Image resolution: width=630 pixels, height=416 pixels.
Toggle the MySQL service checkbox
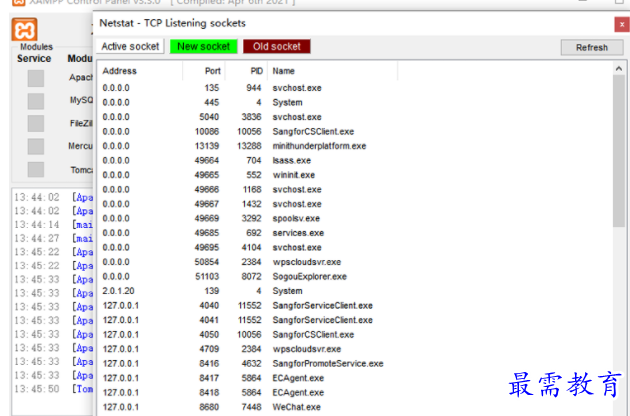(36, 101)
